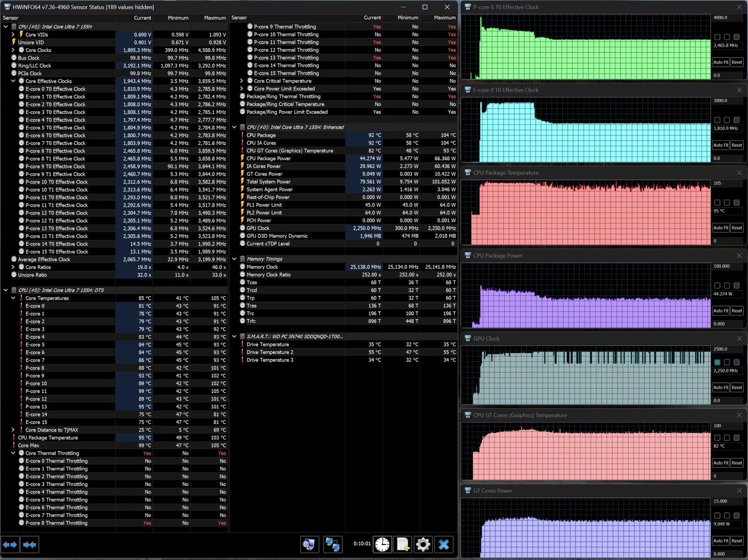Click the shrink layout arrows icon

tap(29, 545)
